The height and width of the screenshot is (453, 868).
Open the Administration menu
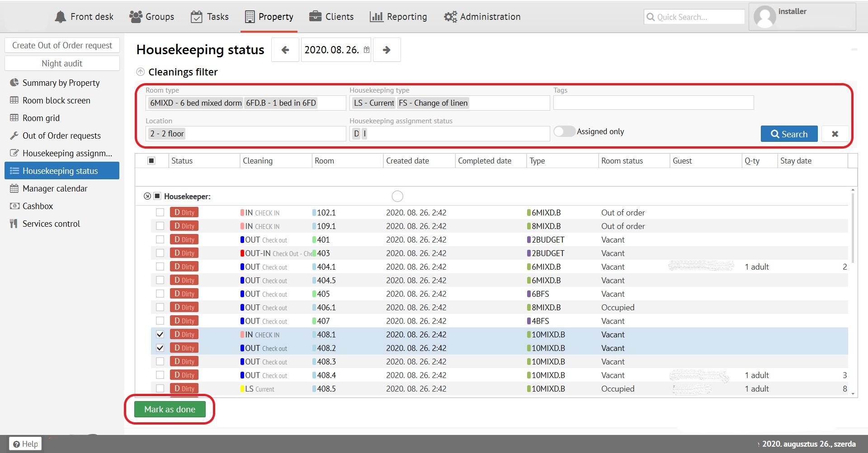482,17
